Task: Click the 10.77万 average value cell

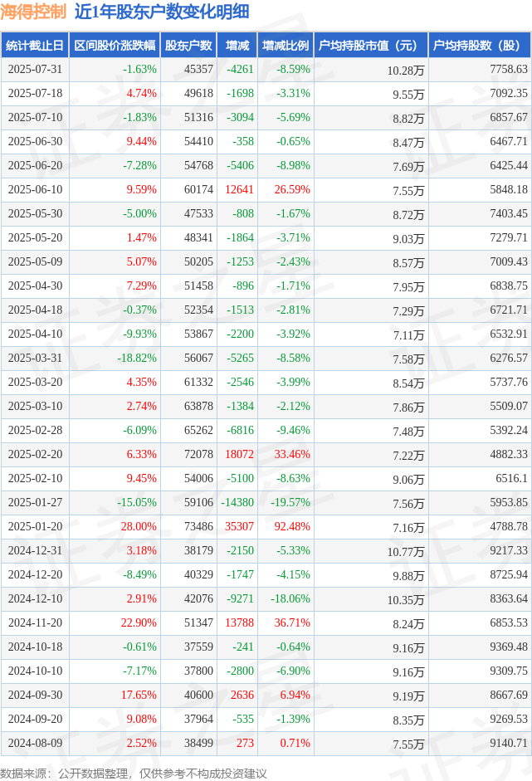Action: [406, 552]
